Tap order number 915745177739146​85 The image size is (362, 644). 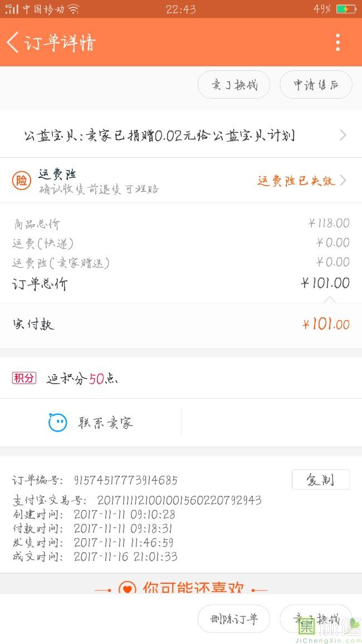[x=126, y=480]
